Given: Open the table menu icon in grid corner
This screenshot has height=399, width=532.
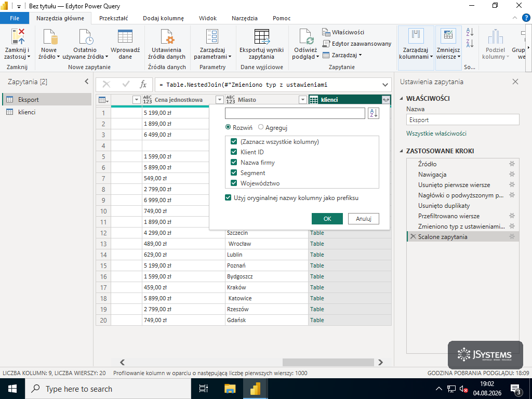Looking at the screenshot, I should click(103, 100).
